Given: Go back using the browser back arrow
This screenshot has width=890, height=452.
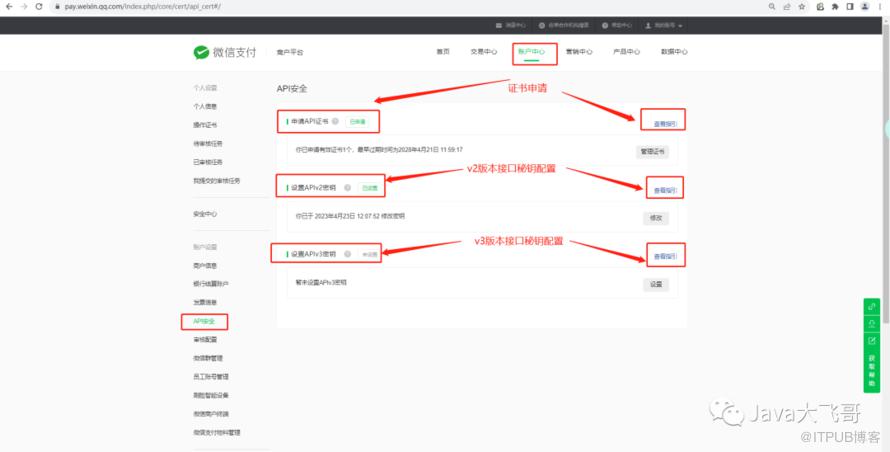Looking at the screenshot, I should point(9,7).
